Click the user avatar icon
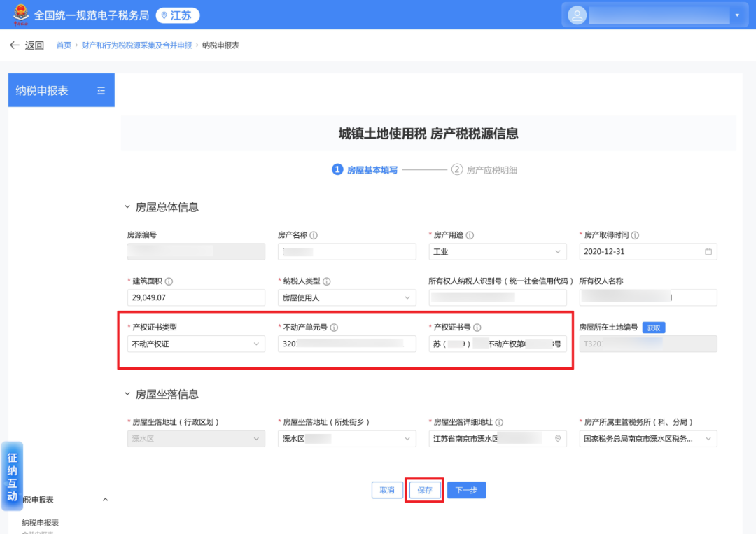The image size is (756, 534). pyautogui.click(x=577, y=15)
